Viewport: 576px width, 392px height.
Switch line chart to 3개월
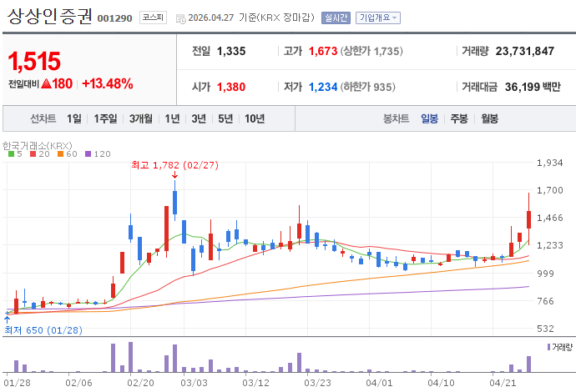point(141,118)
